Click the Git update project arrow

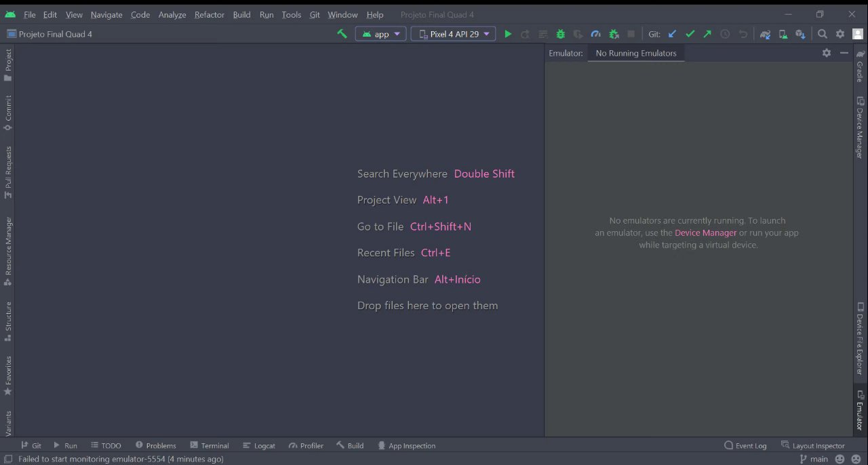coord(672,34)
